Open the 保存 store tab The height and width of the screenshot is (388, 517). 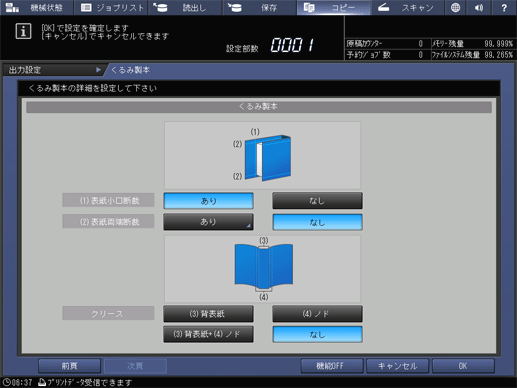point(260,7)
